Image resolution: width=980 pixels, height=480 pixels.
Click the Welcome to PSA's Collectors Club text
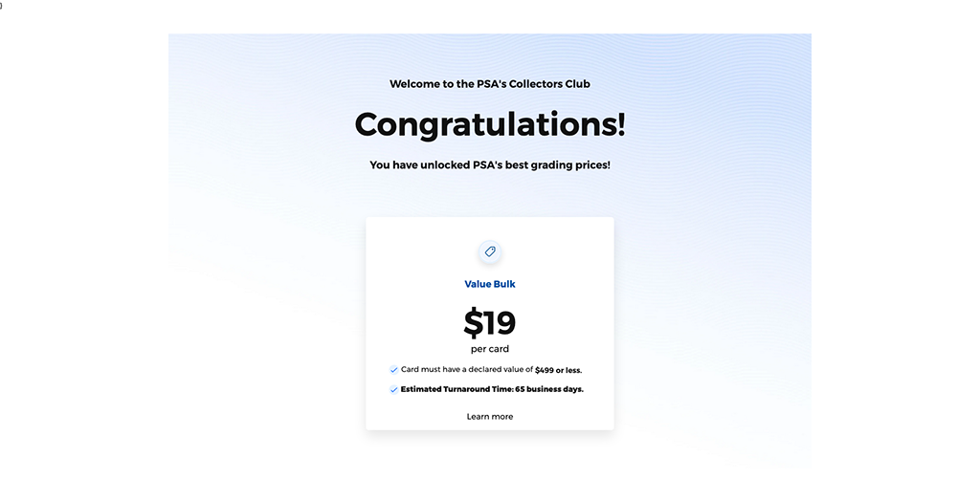(490, 83)
